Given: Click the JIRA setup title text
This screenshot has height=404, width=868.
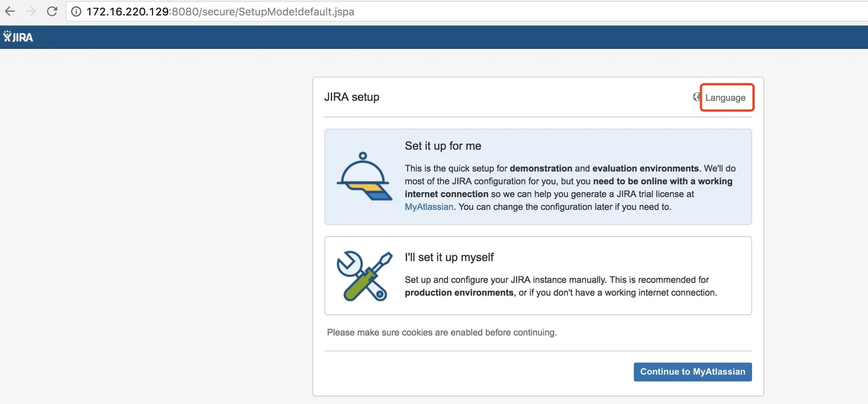Looking at the screenshot, I should [352, 97].
